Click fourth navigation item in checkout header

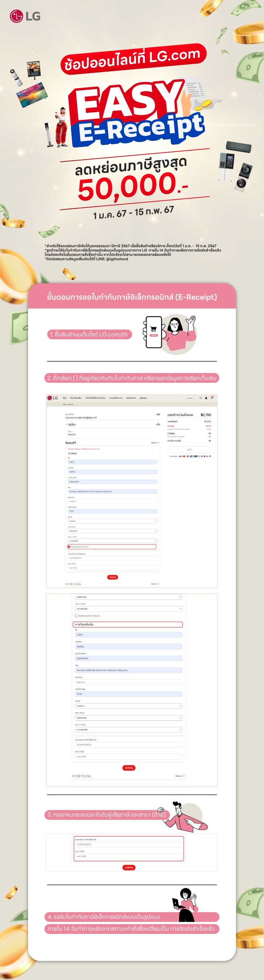(116, 398)
